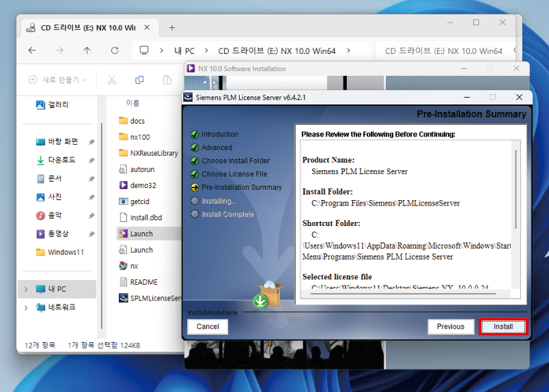Image resolution: width=549 pixels, height=392 pixels.
Task: Select the getcid file
Action: pos(134,201)
